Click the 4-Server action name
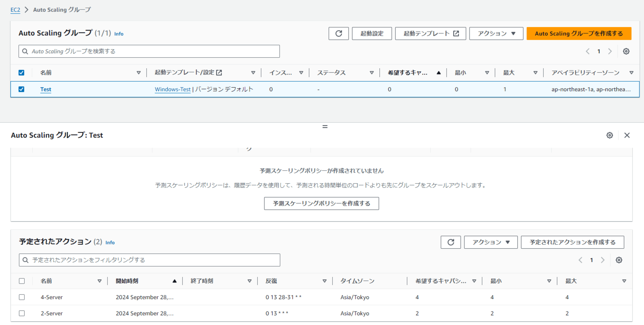644x325 pixels. [x=52, y=297]
